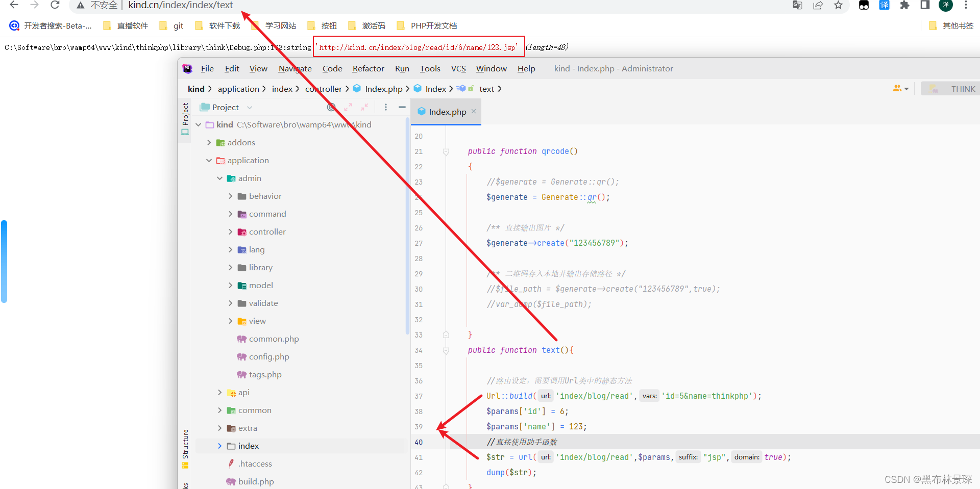Open the Window menu
Viewport: 980px width, 489px height.
(491, 68)
